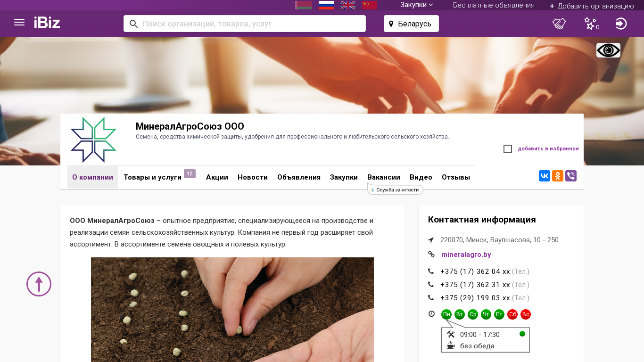This screenshot has height=362, width=644.
Task: Click the address '220070, Минск, Ваупшасова, 10 - 250'
Action: (x=499, y=240)
